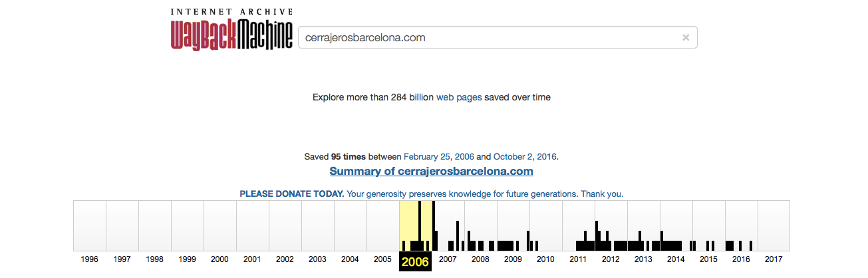
Task: Choose year 2005 on the timeline
Action: point(382,259)
